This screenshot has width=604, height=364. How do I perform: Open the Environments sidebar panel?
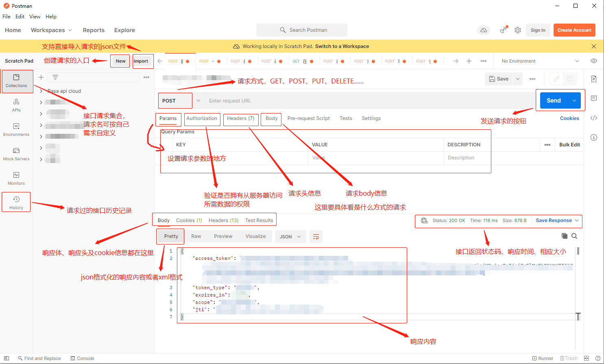coord(16,129)
